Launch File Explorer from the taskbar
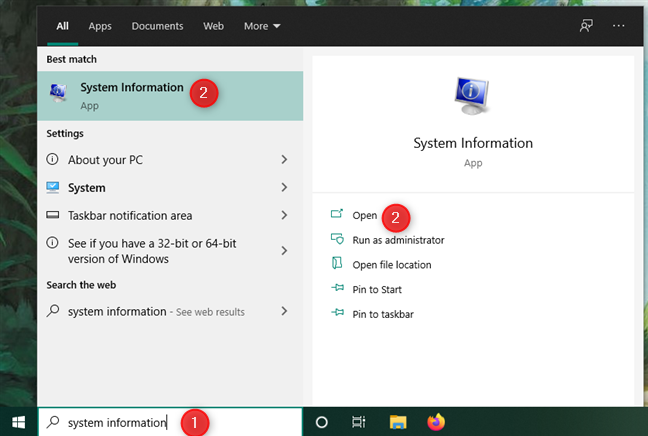648x436 pixels. 398,422
